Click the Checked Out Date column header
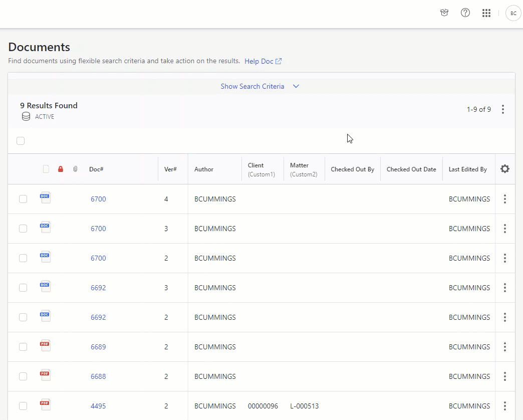 (411, 169)
